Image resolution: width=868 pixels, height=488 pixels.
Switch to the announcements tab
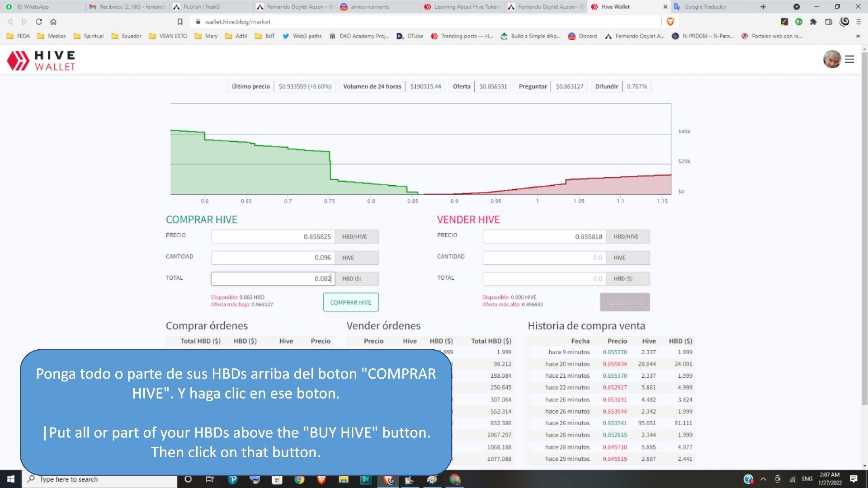[378, 7]
